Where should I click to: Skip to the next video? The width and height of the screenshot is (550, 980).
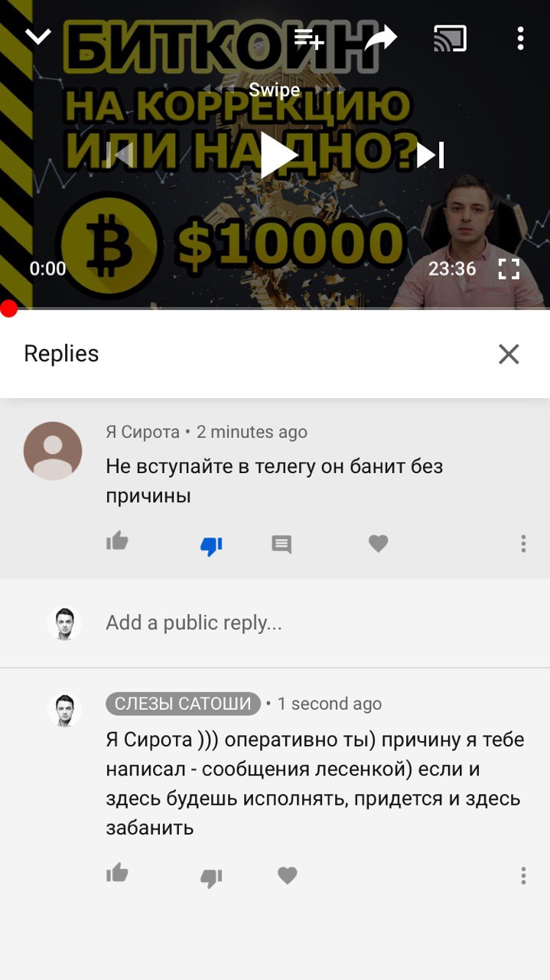(430, 155)
